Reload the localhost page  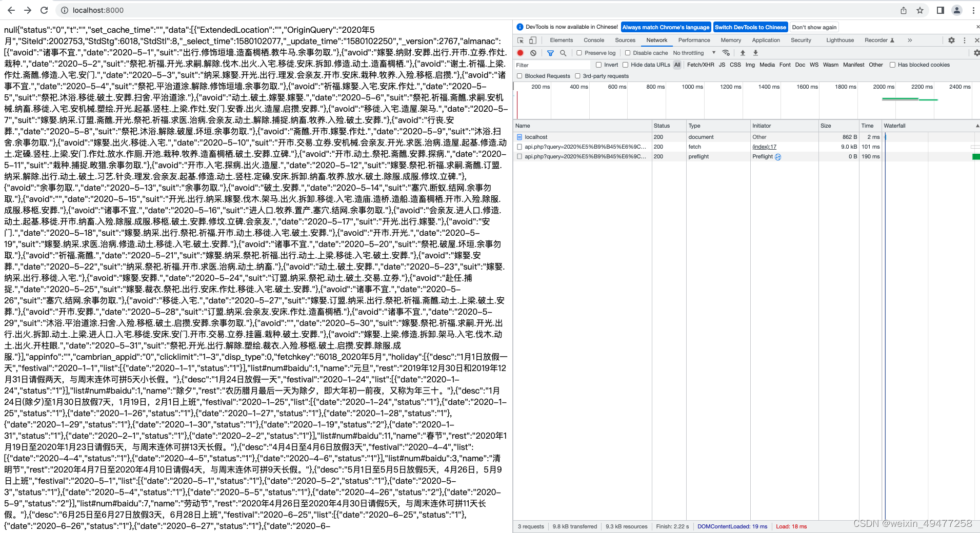pyautogui.click(x=44, y=10)
